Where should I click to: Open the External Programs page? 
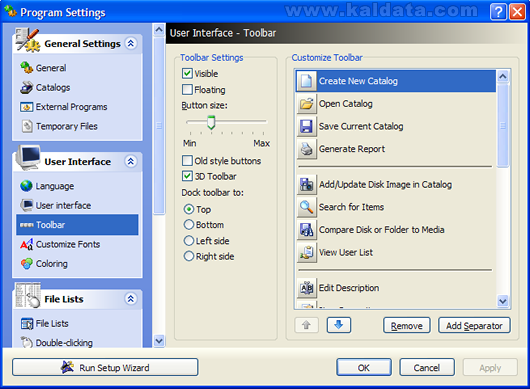pos(71,107)
